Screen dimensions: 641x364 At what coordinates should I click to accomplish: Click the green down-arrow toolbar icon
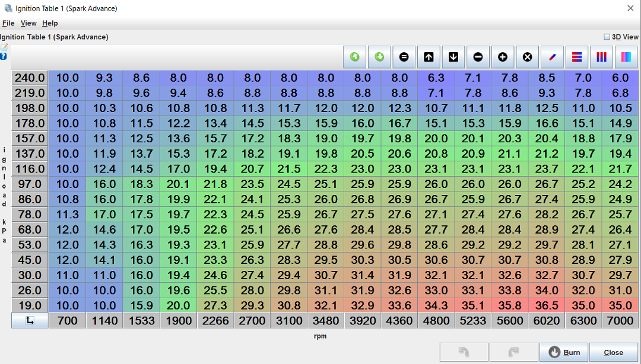pyautogui.click(x=379, y=57)
